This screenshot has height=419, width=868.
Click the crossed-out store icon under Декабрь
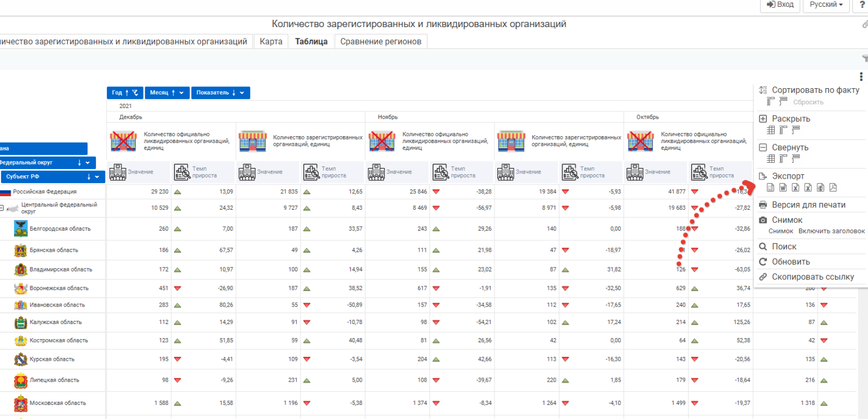tap(124, 141)
